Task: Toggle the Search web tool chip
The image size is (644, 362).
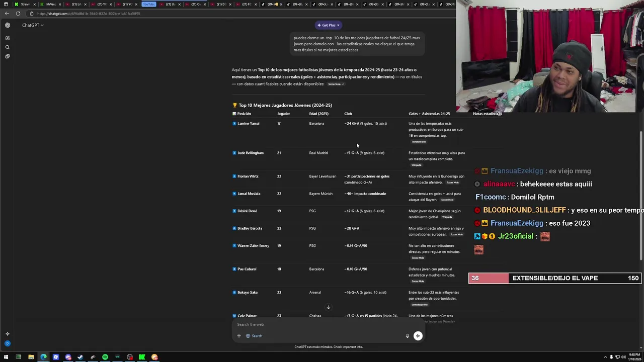Action: pyautogui.click(x=254, y=336)
